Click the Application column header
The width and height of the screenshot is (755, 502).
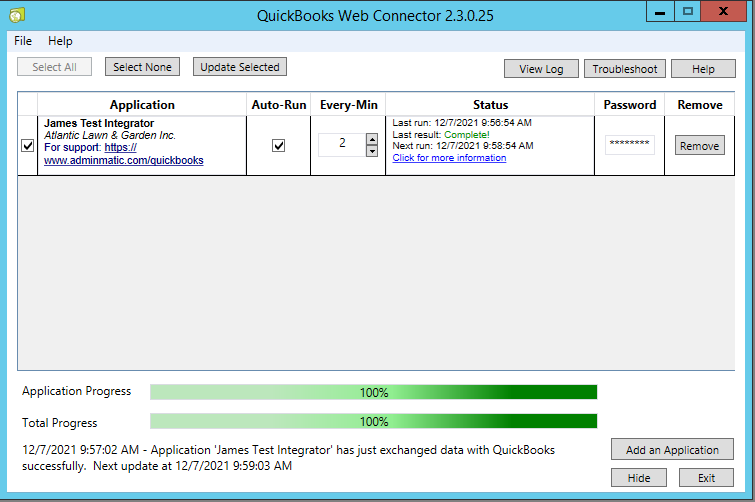[142, 104]
